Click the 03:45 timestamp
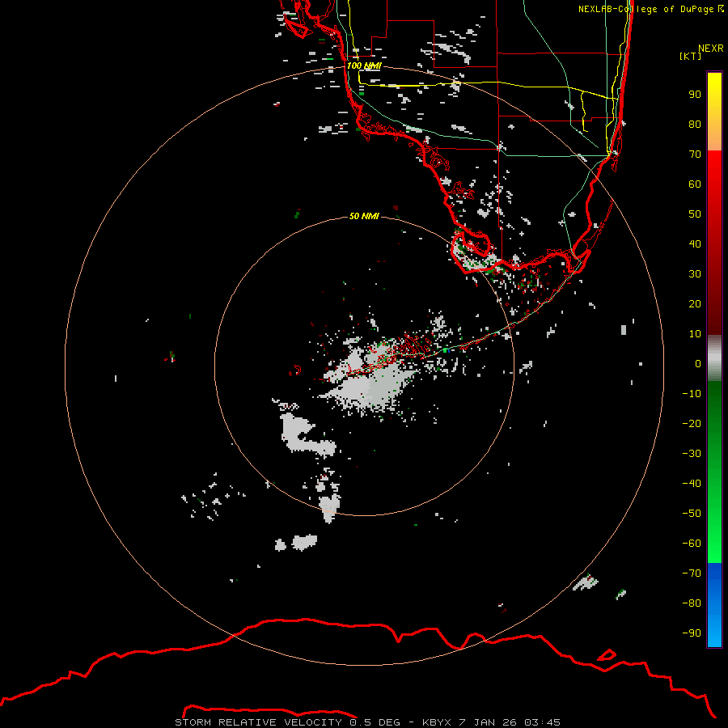Viewport: 728px width, 728px height. (x=543, y=722)
